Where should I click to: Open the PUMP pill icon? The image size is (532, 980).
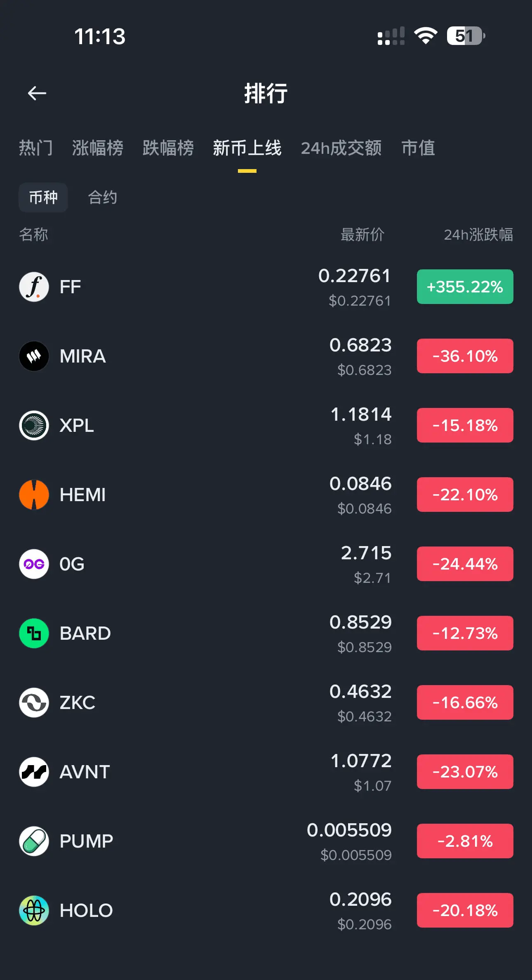(34, 841)
